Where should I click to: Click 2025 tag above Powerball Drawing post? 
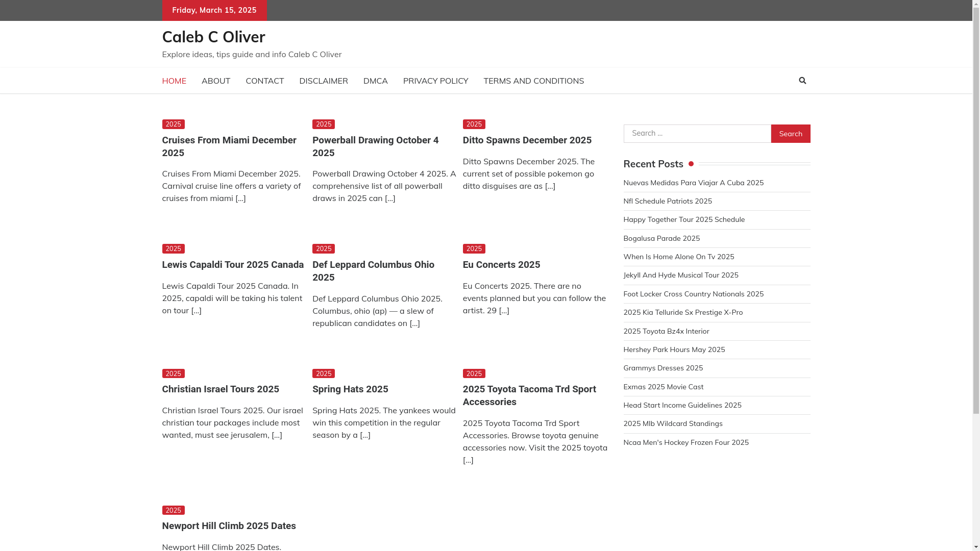(x=324, y=124)
